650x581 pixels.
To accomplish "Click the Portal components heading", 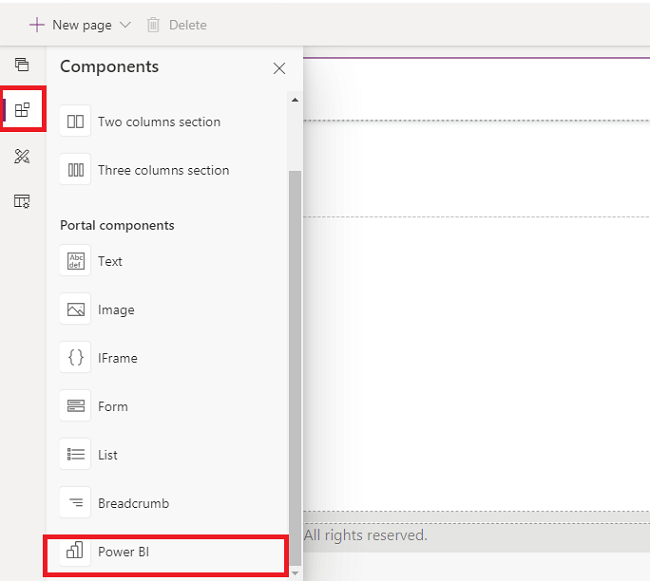I will tap(117, 225).
